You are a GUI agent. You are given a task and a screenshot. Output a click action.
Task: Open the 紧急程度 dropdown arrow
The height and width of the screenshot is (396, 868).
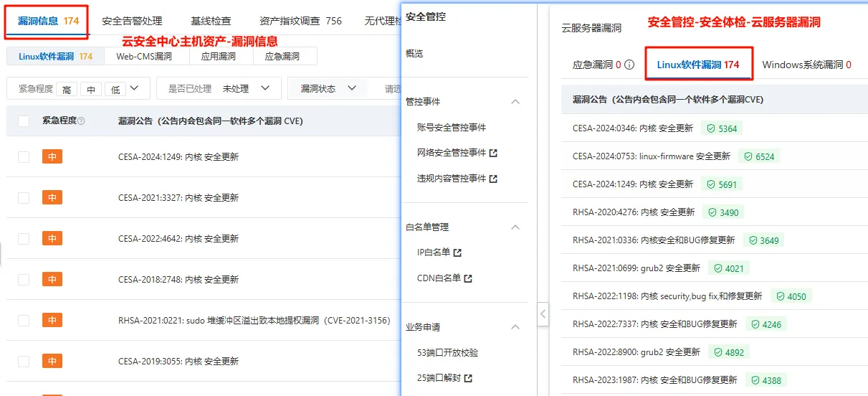click(x=135, y=88)
